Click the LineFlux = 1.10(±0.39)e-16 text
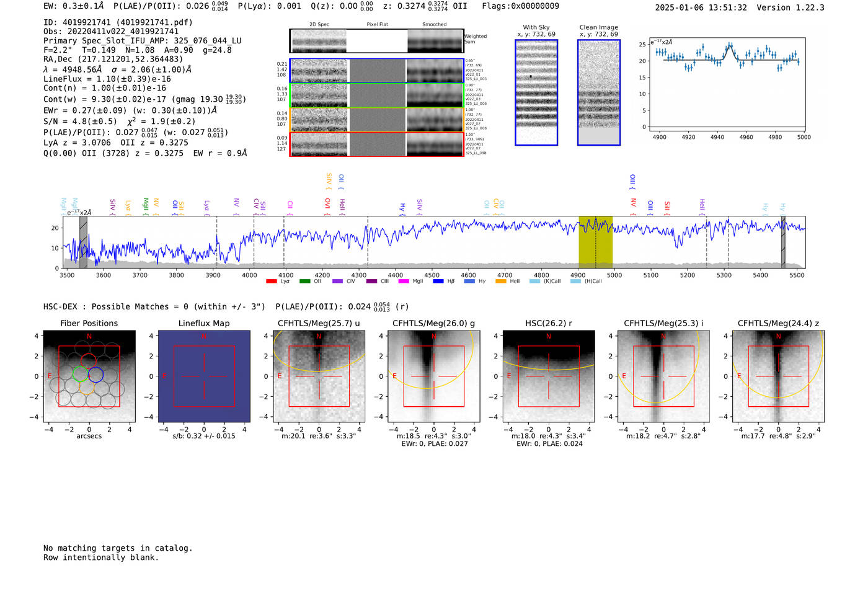The image size is (868, 591). click(x=107, y=79)
